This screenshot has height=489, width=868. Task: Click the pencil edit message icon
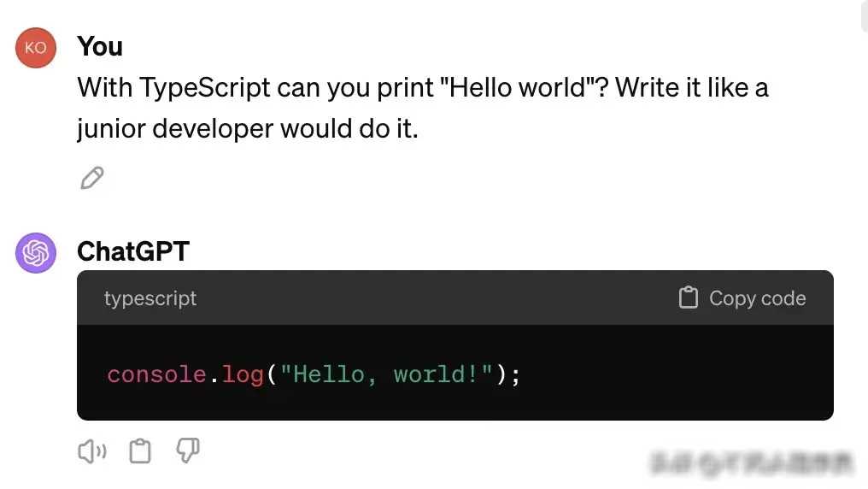[x=92, y=178]
